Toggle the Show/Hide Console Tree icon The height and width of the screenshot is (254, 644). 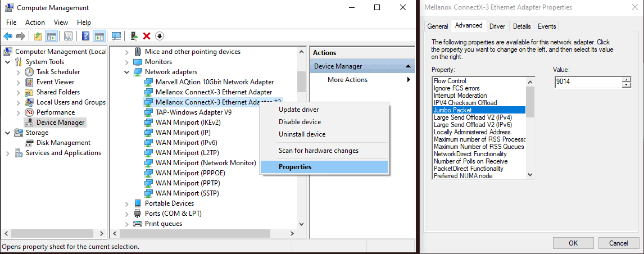pyautogui.click(x=51, y=36)
